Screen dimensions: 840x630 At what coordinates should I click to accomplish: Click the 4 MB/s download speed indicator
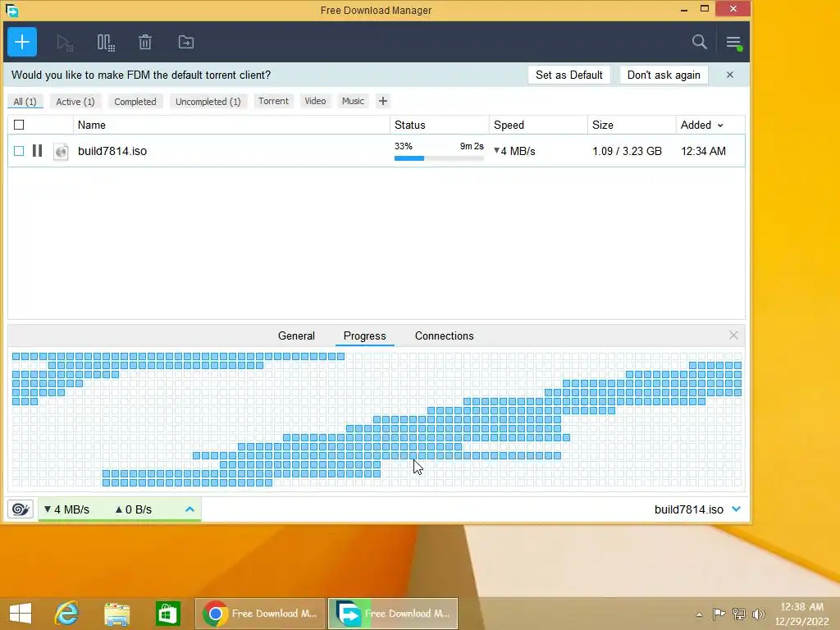[x=66, y=509]
